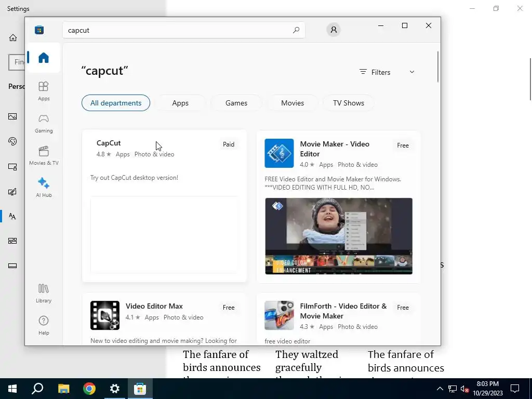The height and width of the screenshot is (399, 532).
Task: Click the muted volume tray icon
Action: 464,389
